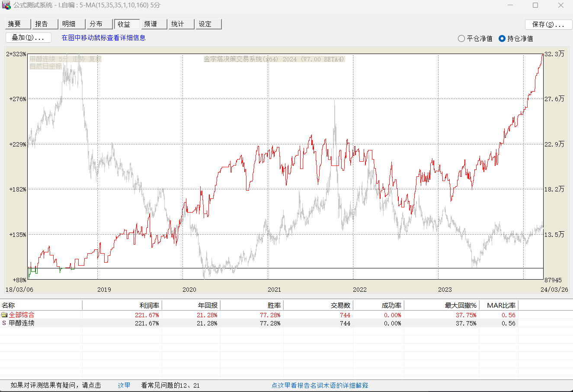Click the app icon in title bar
Viewport: 573px width, 392px height.
pos(6,5)
